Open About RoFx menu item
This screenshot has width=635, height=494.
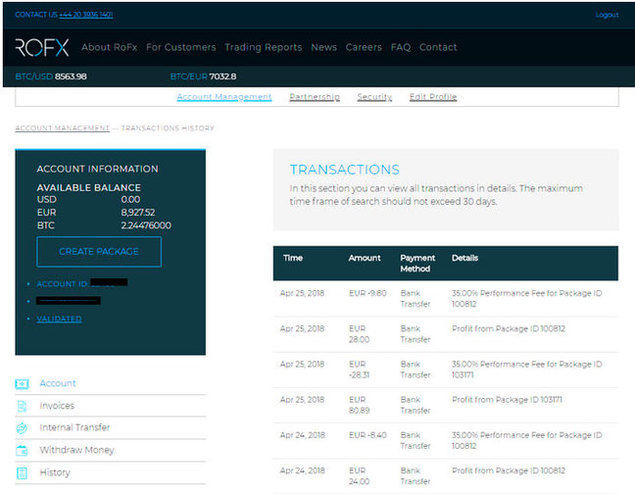109,47
